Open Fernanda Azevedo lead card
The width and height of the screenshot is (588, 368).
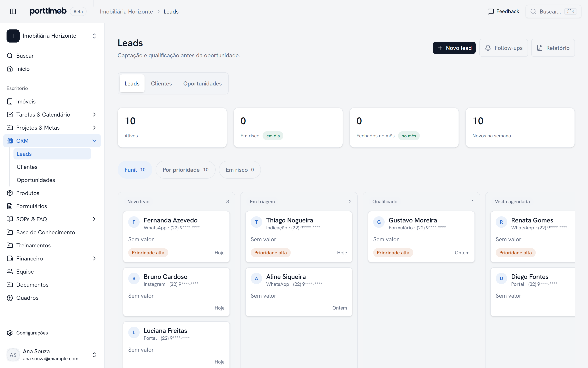[x=176, y=237]
